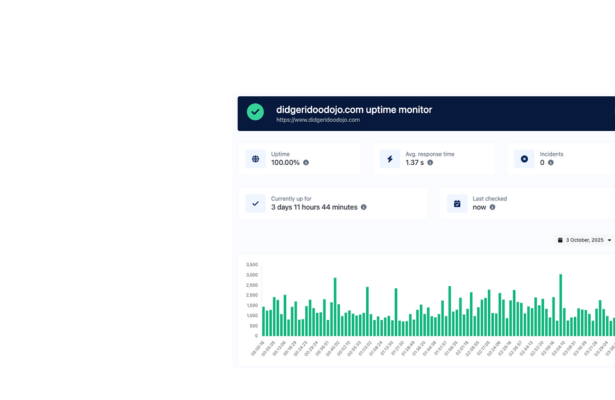Viewport: 615px width, 400px height.
Task: Click the small calendar icon in date picker
Action: coord(560,240)
